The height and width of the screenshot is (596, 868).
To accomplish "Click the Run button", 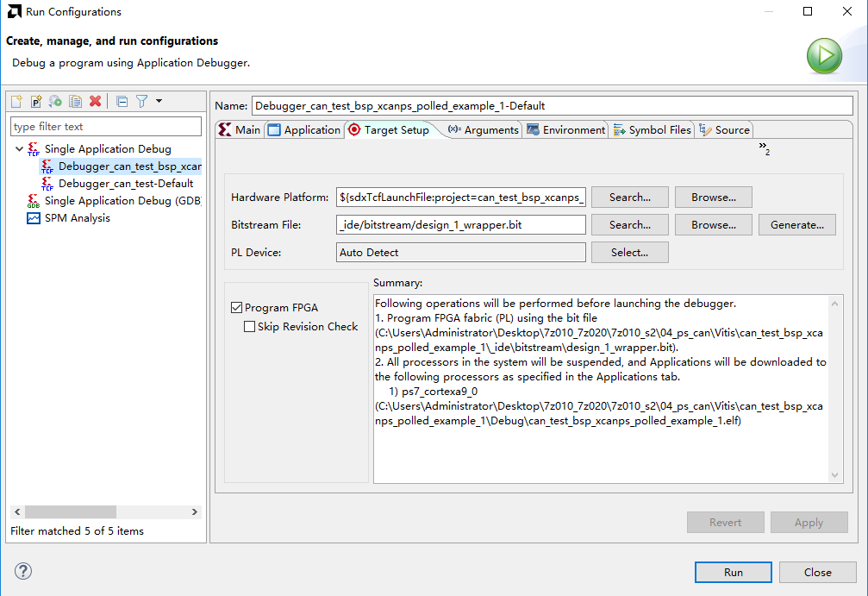I will coord(733,572).
